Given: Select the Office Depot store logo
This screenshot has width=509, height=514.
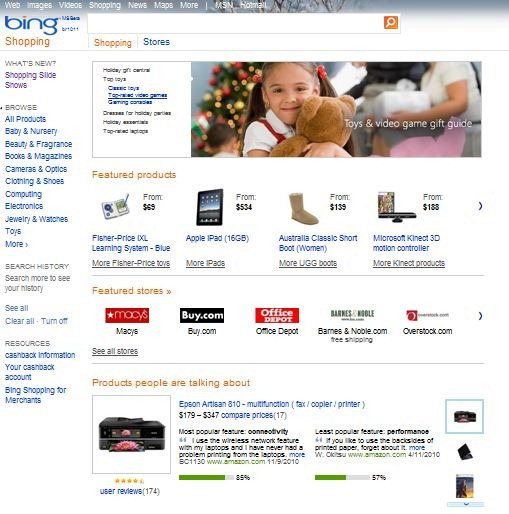Looking at the screenshot, I should [277, 315].
